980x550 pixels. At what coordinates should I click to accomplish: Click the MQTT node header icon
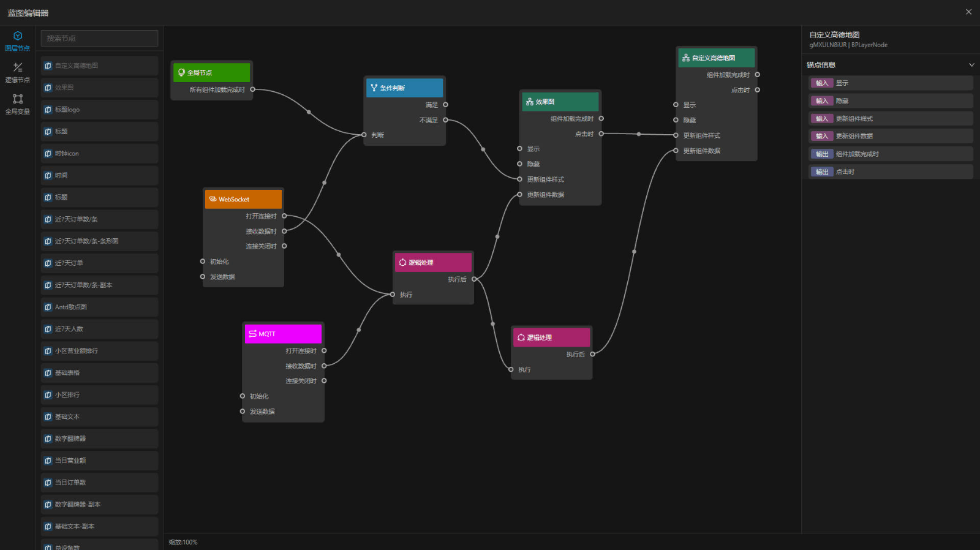252,334
